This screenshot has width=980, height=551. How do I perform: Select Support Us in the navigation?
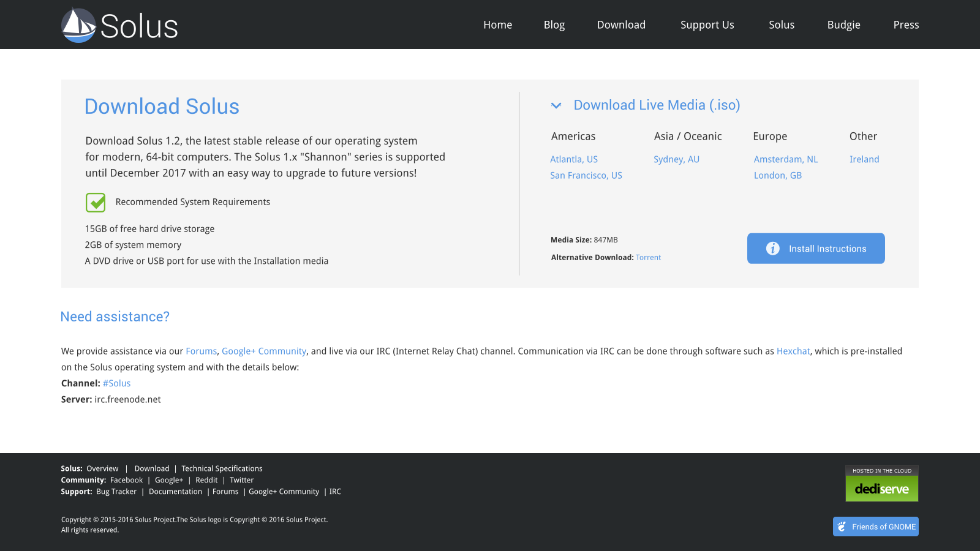tap(707, 25)
